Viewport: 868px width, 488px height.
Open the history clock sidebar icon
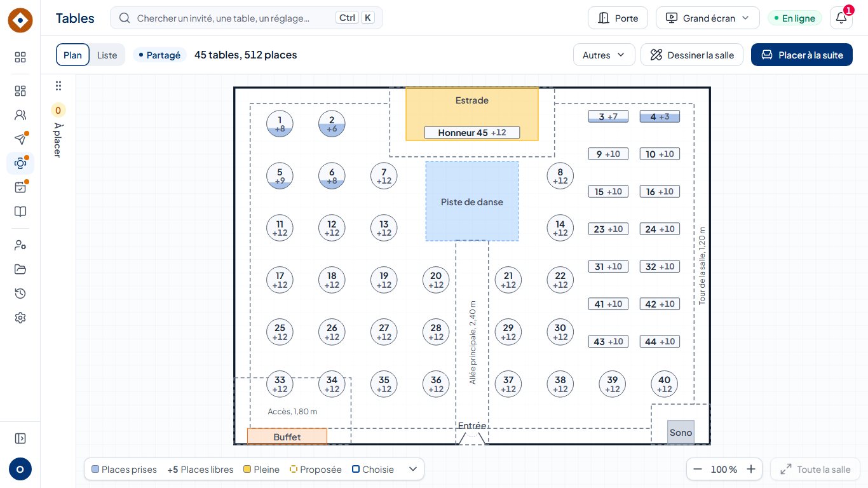20,293
